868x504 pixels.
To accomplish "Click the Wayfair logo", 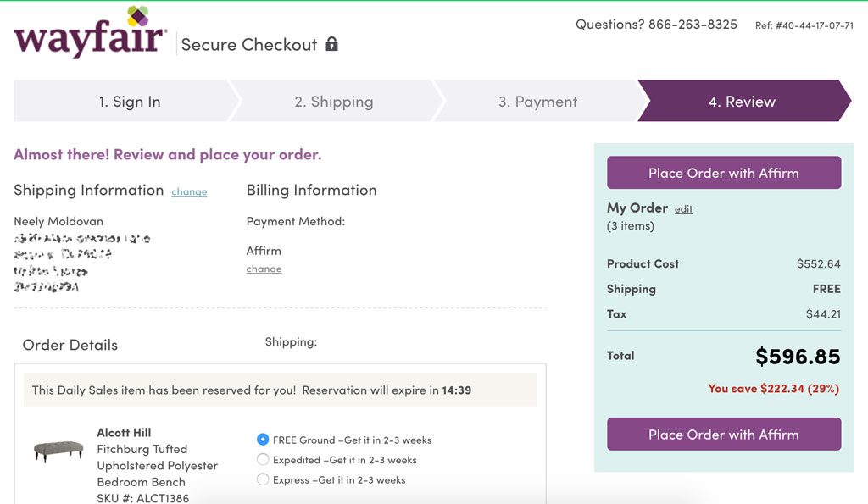I will pos(89,36).
